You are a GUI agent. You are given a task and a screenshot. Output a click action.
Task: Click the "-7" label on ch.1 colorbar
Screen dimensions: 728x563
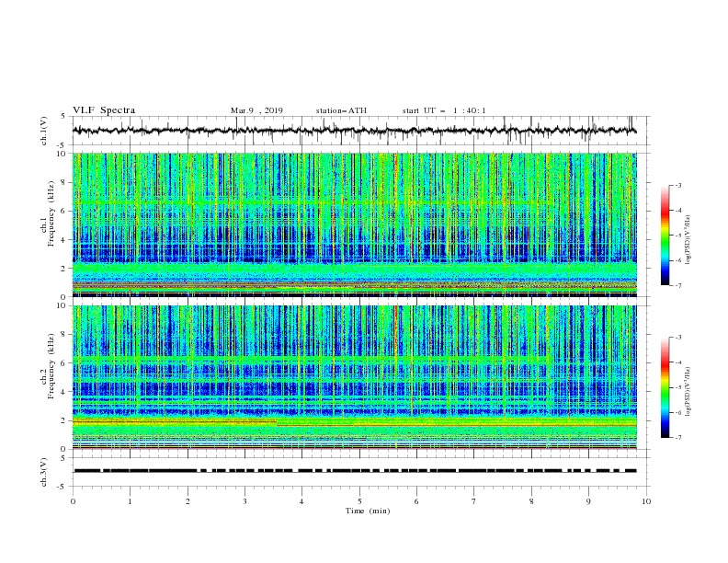coord(677,285)
